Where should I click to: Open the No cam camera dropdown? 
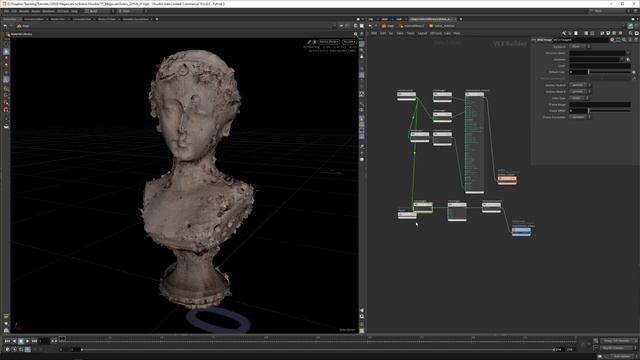(349, 42)
